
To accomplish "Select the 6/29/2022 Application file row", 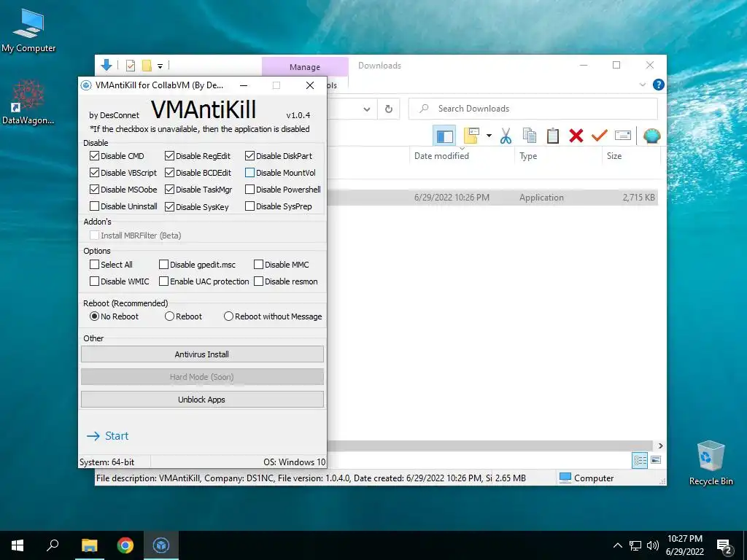I will coord(492,197).
